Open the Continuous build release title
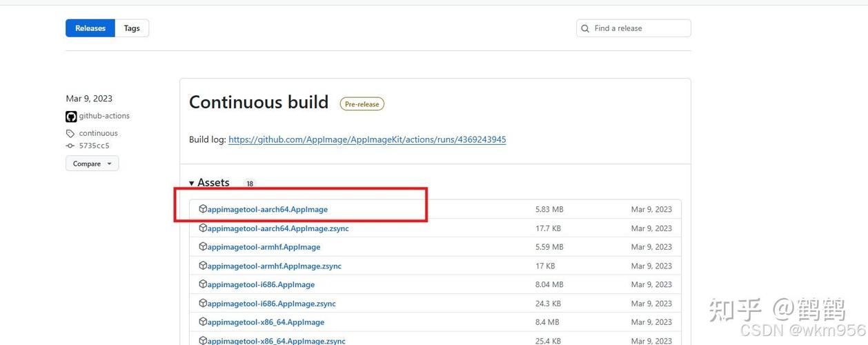868x345 pixels. tap(259, 102)
